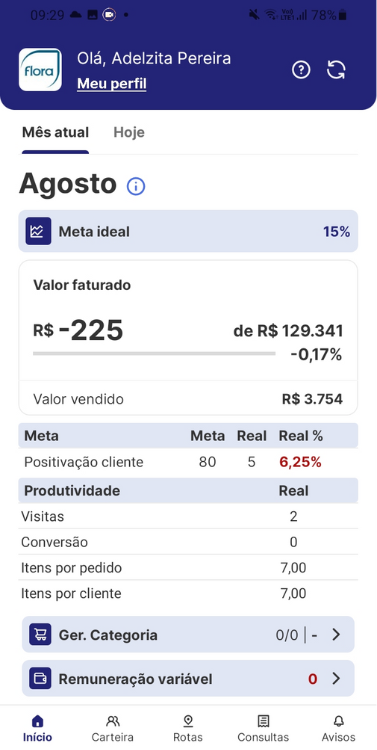This screenshot has width=377, height=750.
Task: Open help via question mark icon
Action: tap(301, 70)
